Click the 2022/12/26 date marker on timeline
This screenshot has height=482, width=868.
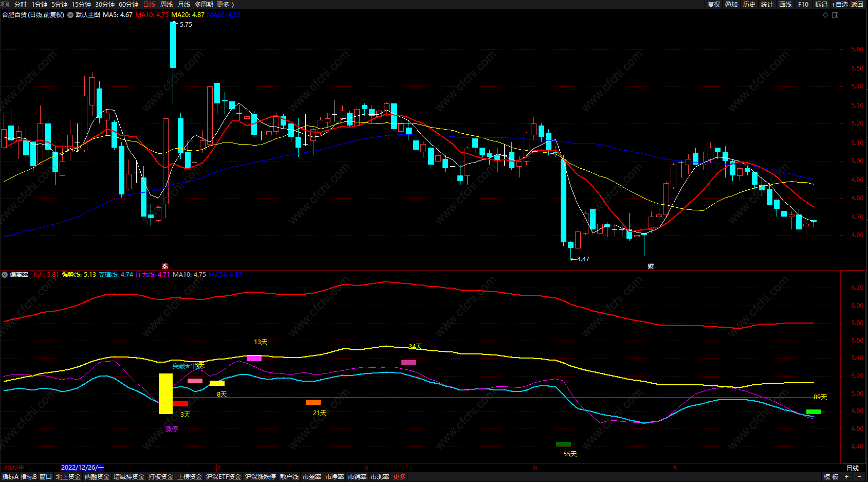pyautogui.click(x=82, y=468)
